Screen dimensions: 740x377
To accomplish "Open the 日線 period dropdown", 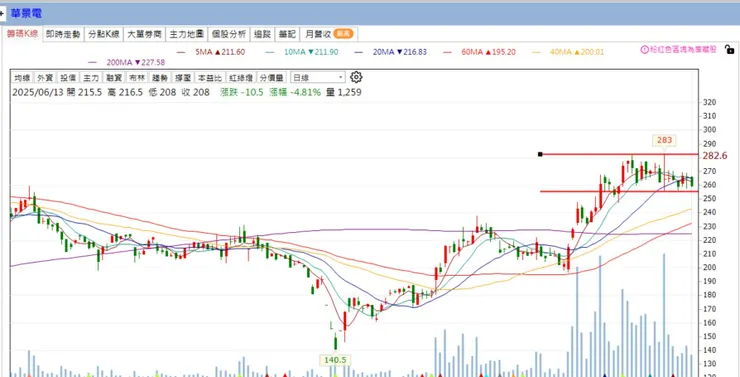I will tap(318, 78).
